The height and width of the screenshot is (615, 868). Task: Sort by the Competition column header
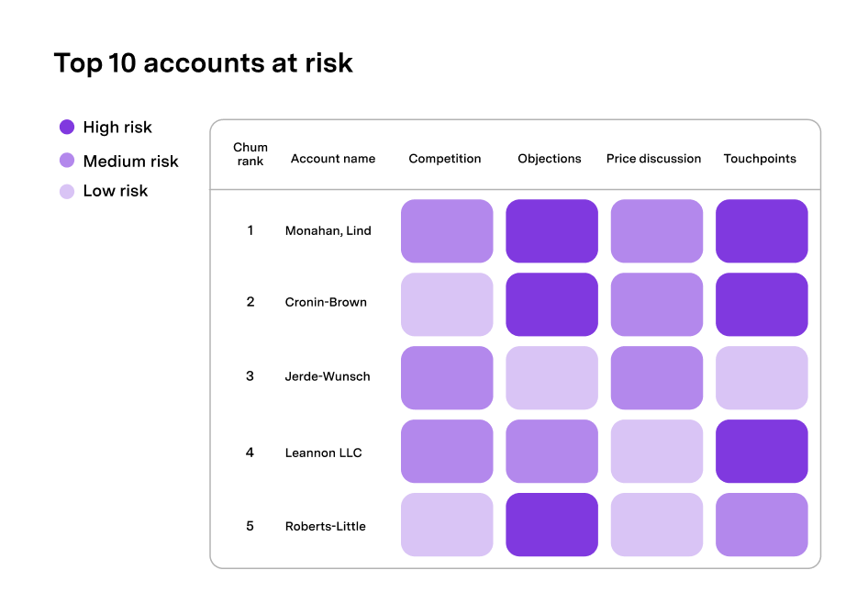pyautogui.click(x=445, y=159)
